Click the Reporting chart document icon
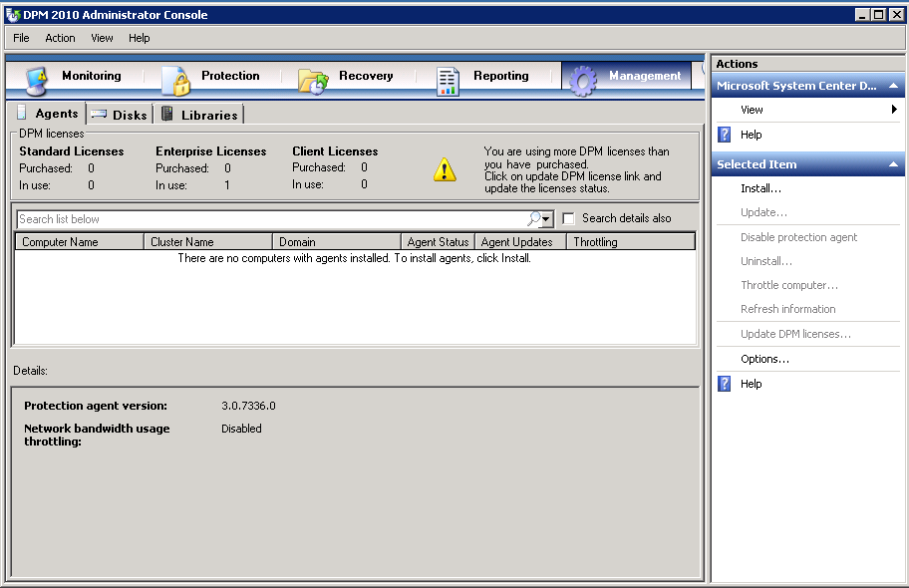The image size is (909, 588). 448,81
